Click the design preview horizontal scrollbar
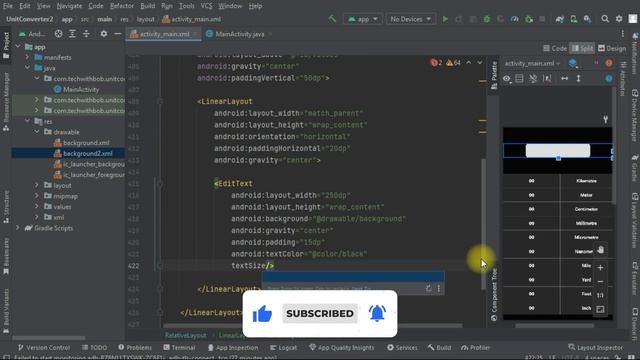 (554, 325)
